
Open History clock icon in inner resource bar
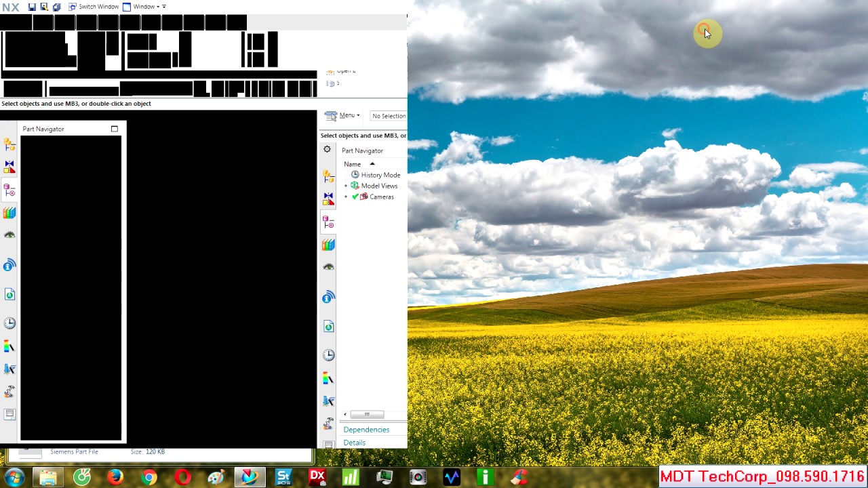pyautogui.click(x=328, y=355)
